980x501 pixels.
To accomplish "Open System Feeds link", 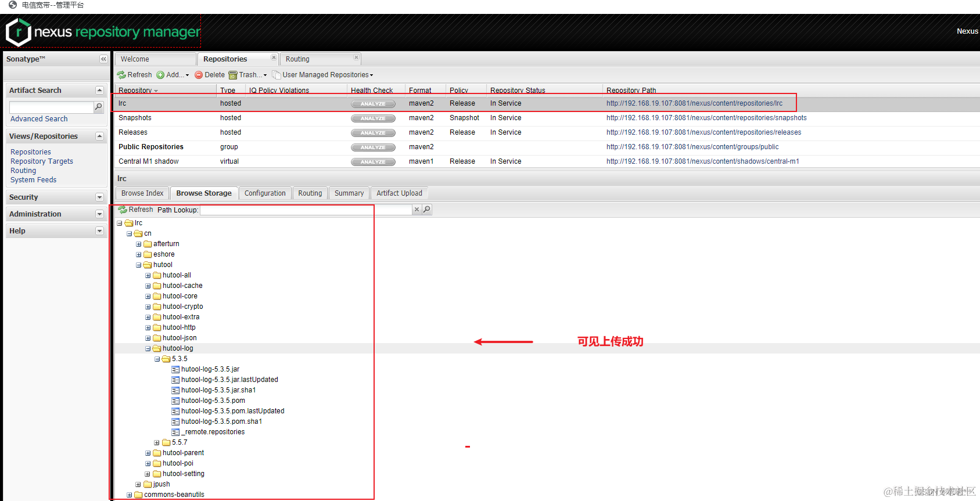I will pos(34,180).
